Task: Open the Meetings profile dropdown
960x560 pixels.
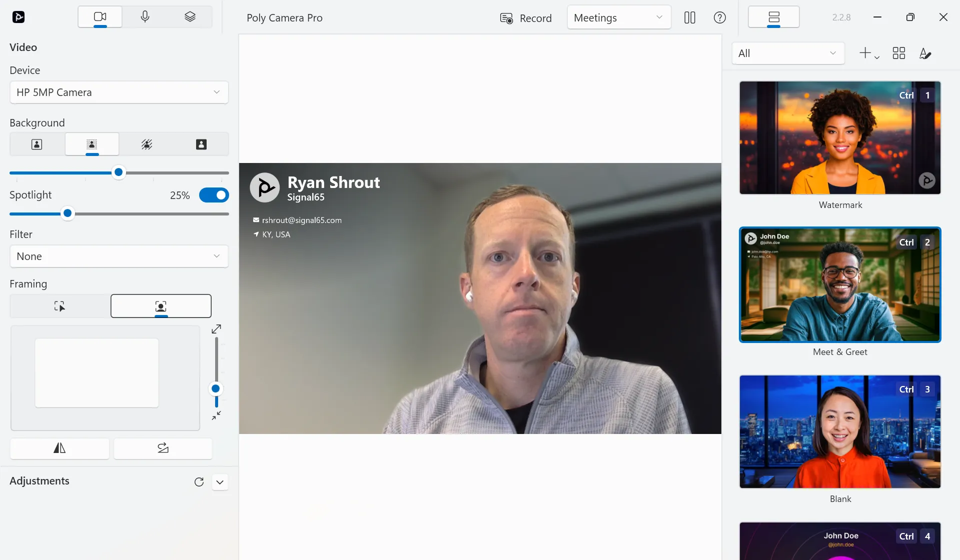Action: click(619, 18)
